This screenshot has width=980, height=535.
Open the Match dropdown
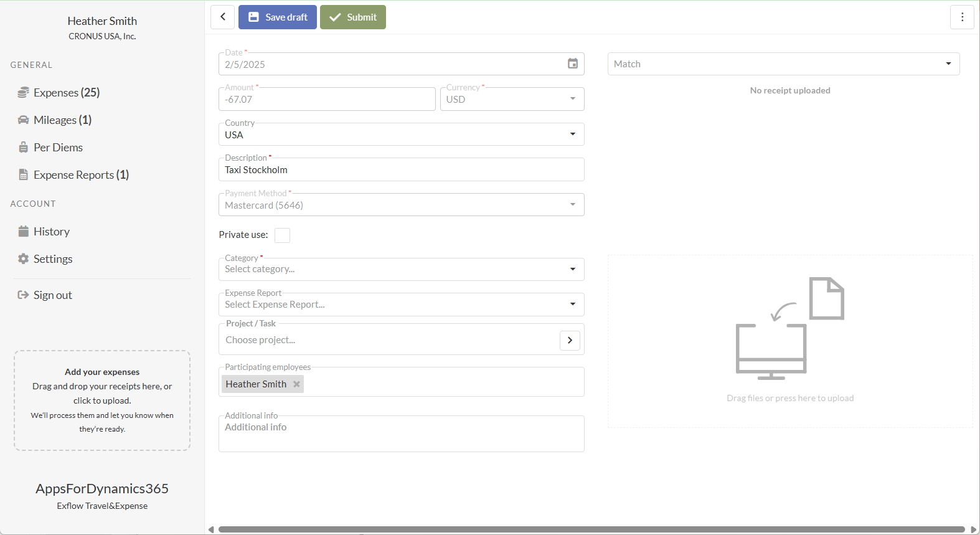click(x=783, y=64)
